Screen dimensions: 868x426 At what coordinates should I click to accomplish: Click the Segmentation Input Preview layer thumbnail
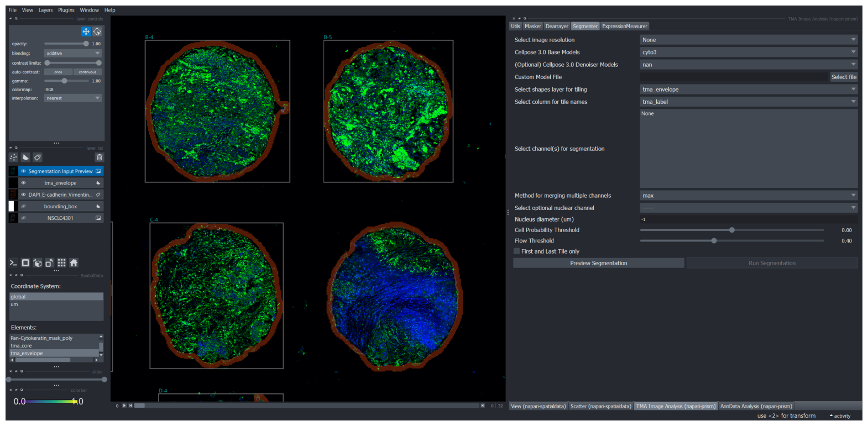(13, 171)
